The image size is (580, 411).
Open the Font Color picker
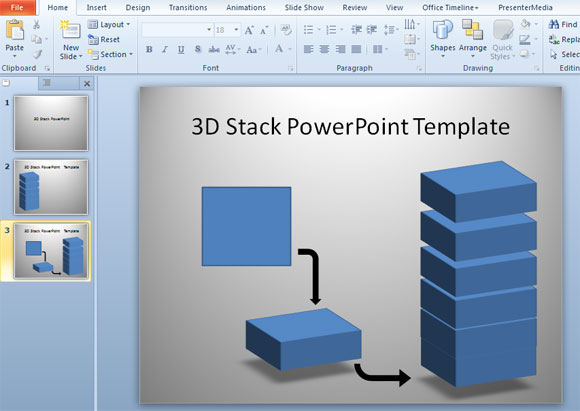point(279,49)
